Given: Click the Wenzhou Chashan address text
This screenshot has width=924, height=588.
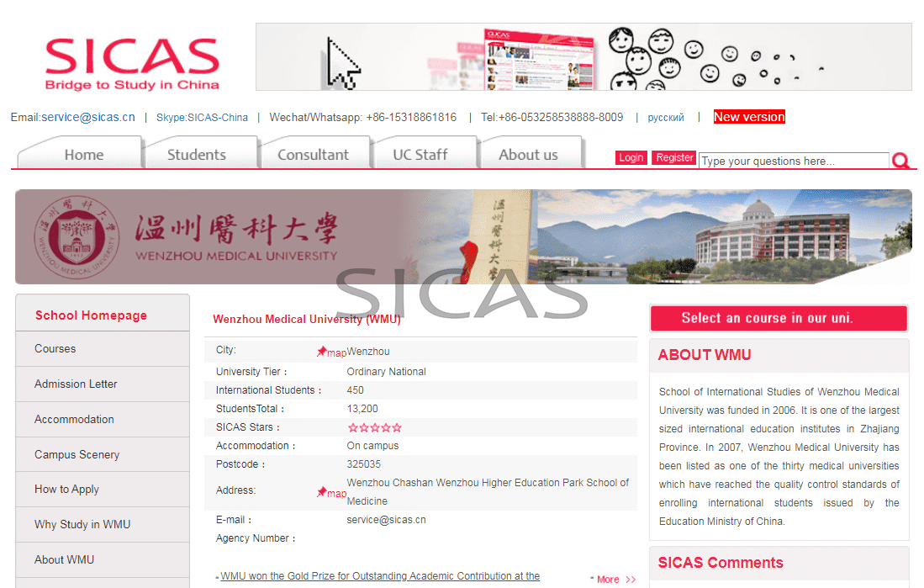Looking at the screenshot, I should [x=488, y=492].
